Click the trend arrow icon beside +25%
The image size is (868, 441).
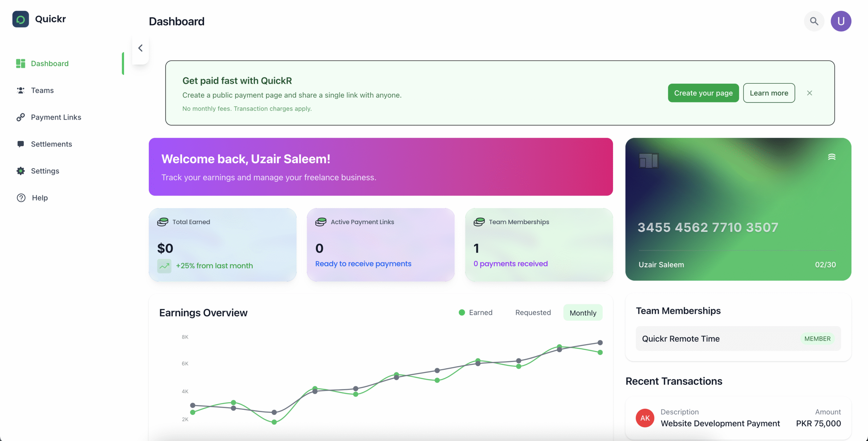[x=164, y=266]
